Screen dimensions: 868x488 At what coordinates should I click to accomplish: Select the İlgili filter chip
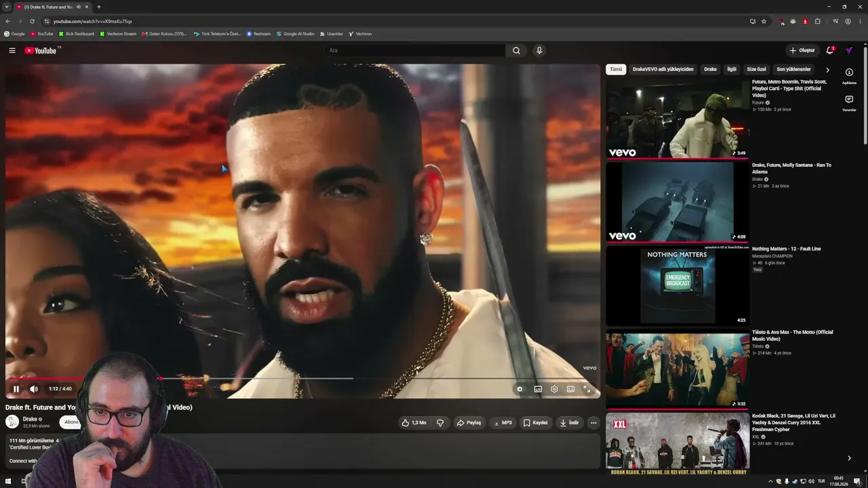[x=732, y=69]
